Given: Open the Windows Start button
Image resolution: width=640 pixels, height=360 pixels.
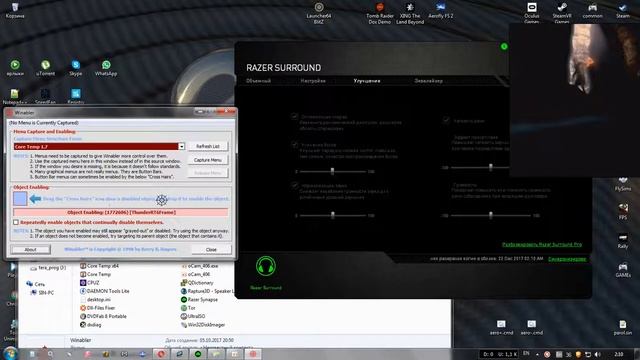Looking at the screenshot, I should click(10, 353).
